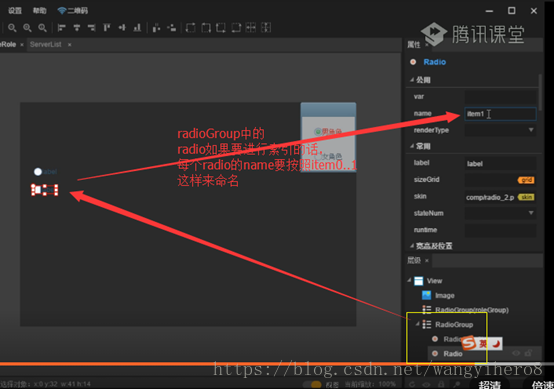This screenshot has width=554, height=389.
Task: Click the search icon below hierarchy panel
Action: (x=456, y=384)
